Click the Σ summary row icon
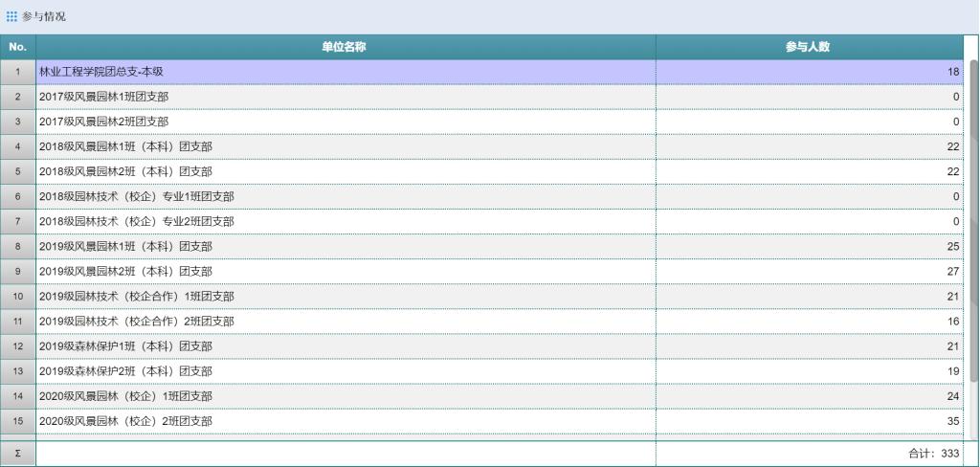 pos(17,454)
